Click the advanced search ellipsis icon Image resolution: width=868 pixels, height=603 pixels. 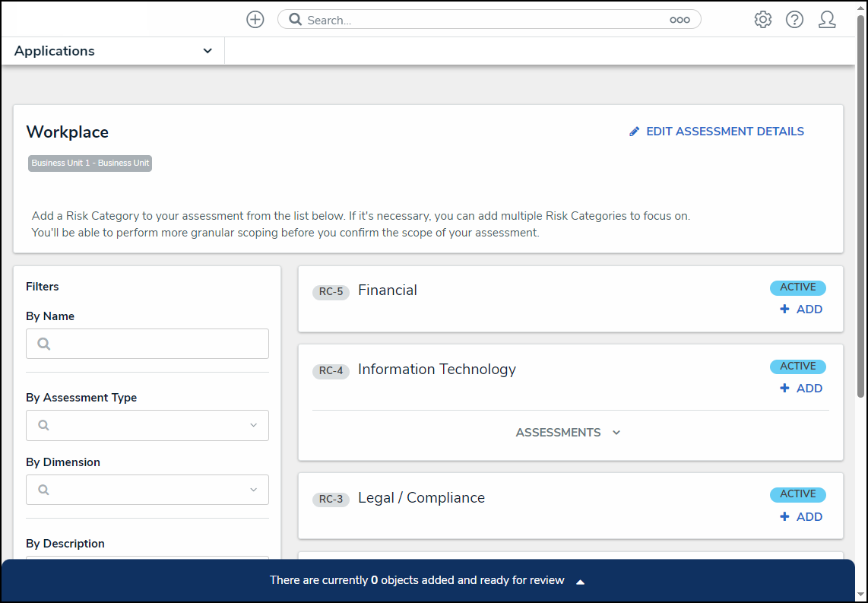(680, 20)
